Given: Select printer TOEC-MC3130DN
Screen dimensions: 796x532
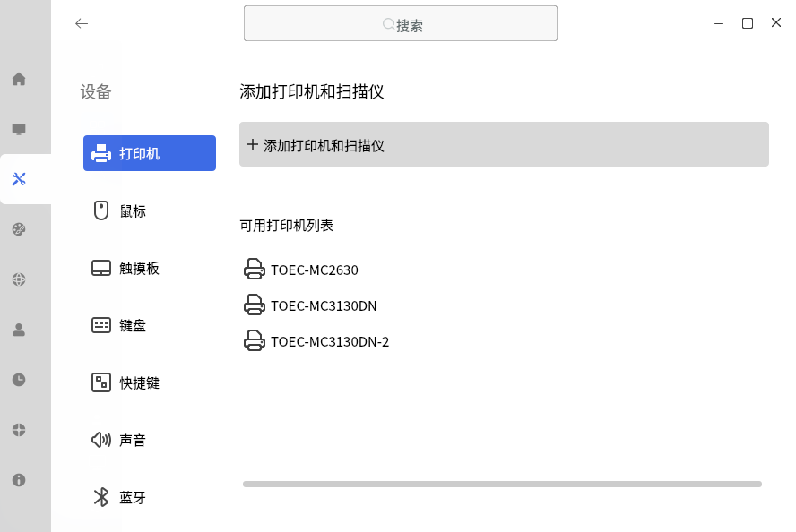Looking at the screenshot, I should point(324,305).
